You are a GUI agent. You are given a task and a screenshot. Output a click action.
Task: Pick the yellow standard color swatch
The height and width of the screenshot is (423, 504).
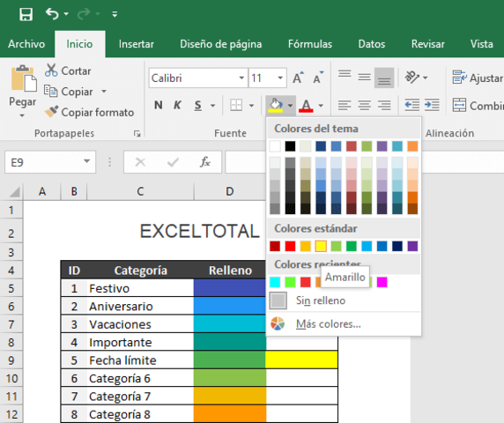click(321, 246)
